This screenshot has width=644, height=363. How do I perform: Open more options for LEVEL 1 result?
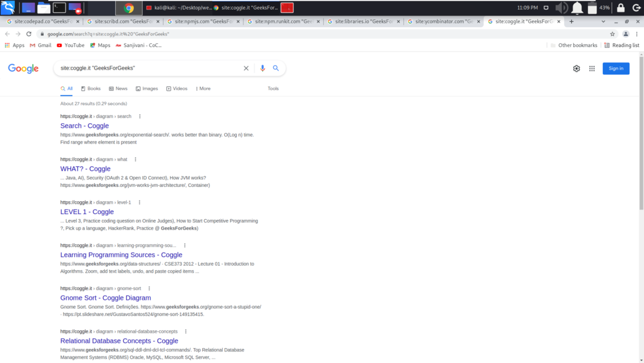point(139,202)
